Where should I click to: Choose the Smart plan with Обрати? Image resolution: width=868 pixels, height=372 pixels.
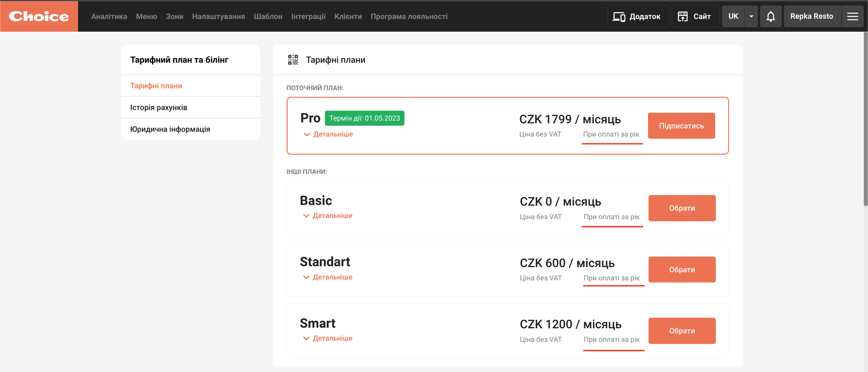pos(682,331)
